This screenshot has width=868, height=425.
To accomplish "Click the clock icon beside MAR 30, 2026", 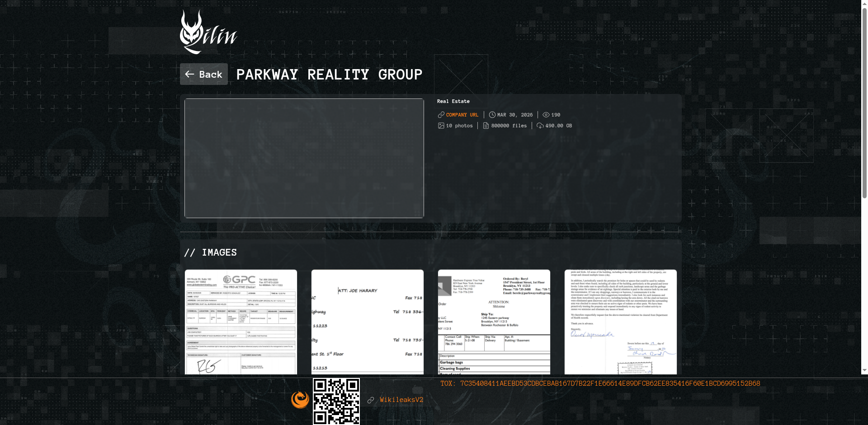I will click(x=492, y=115).
